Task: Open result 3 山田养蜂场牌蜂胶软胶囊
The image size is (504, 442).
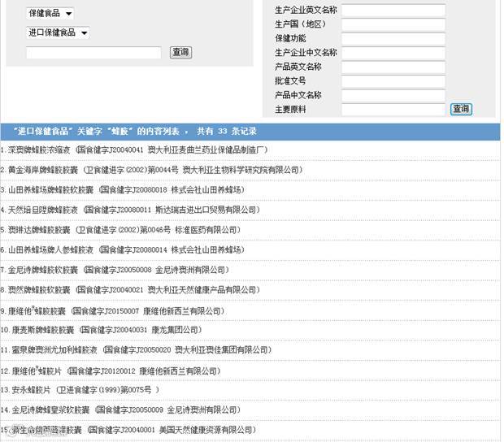Action: [123, 190]
